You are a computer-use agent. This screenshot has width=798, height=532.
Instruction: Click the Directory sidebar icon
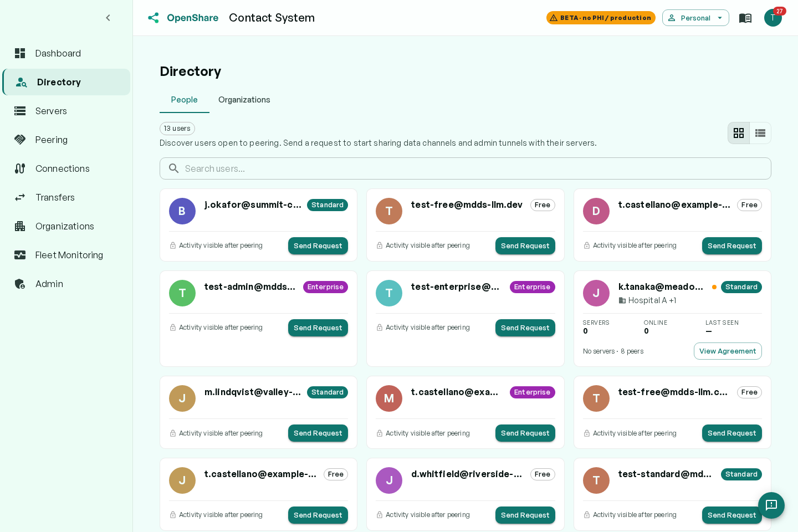(21, 82)
